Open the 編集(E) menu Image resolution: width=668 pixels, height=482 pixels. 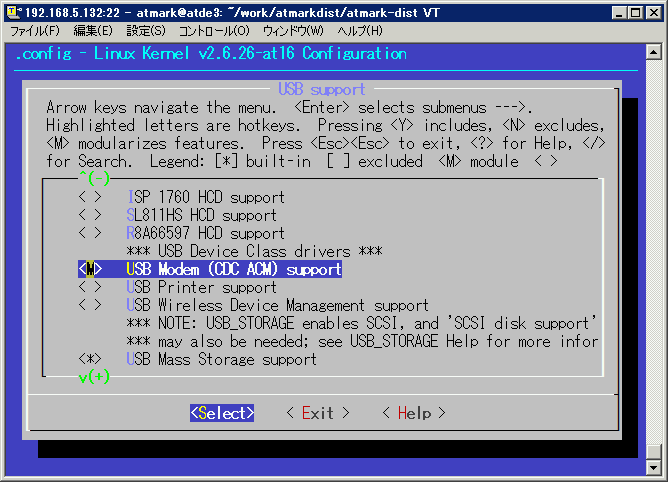coord(93,31)
